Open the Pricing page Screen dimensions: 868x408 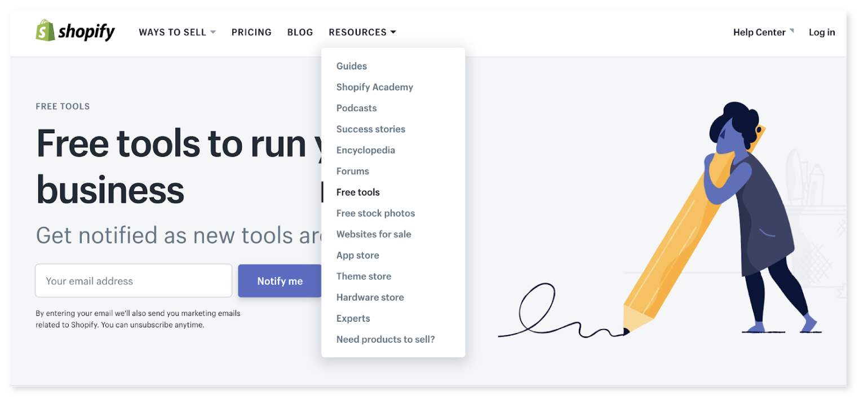[x=251, y=32]
